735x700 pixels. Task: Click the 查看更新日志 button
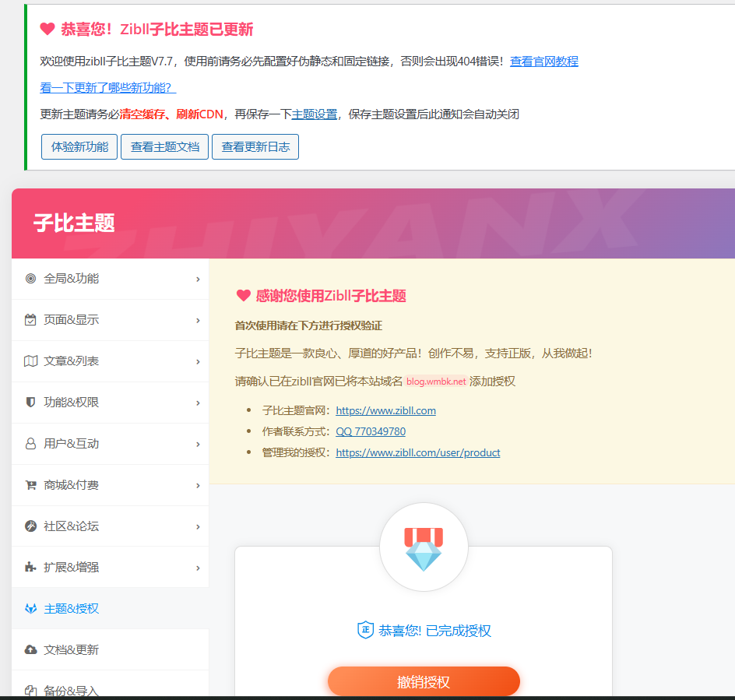[255, 146]
